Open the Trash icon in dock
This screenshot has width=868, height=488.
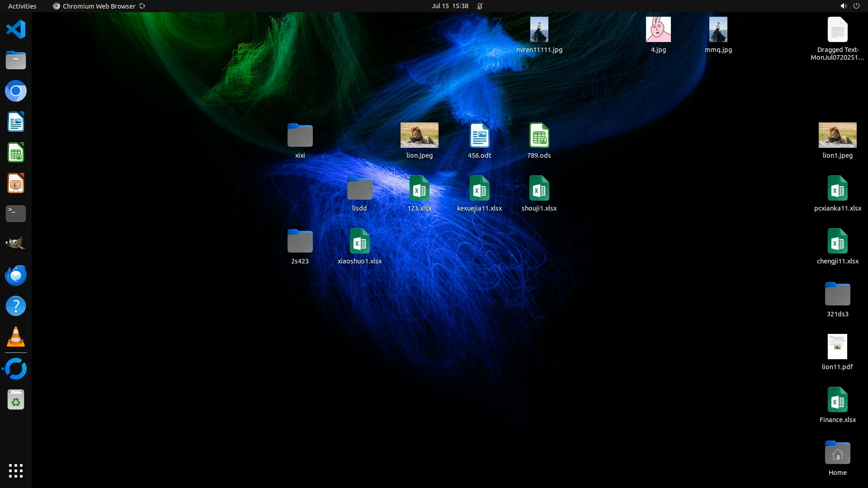click(16, 400)
